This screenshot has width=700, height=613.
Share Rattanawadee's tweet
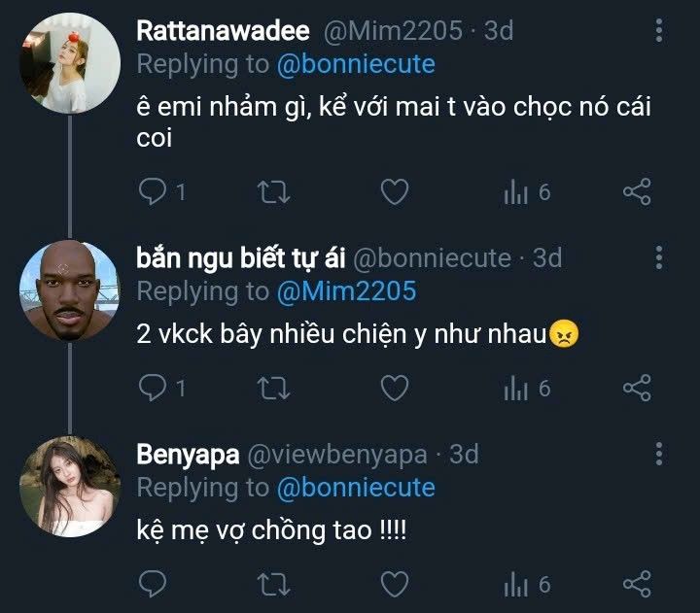(x=637, y=192)
